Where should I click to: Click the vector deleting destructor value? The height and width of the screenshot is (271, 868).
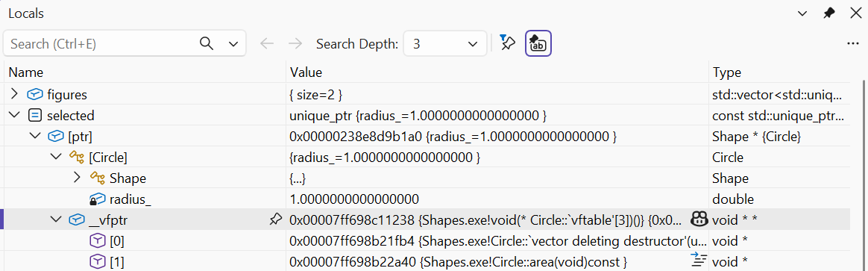coord(497,241)
